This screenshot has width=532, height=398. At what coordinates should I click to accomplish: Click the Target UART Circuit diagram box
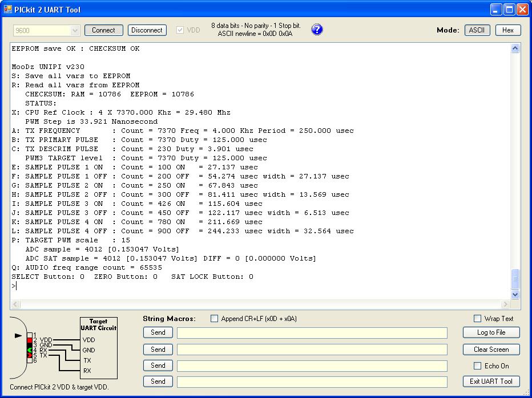click(98, 348)
